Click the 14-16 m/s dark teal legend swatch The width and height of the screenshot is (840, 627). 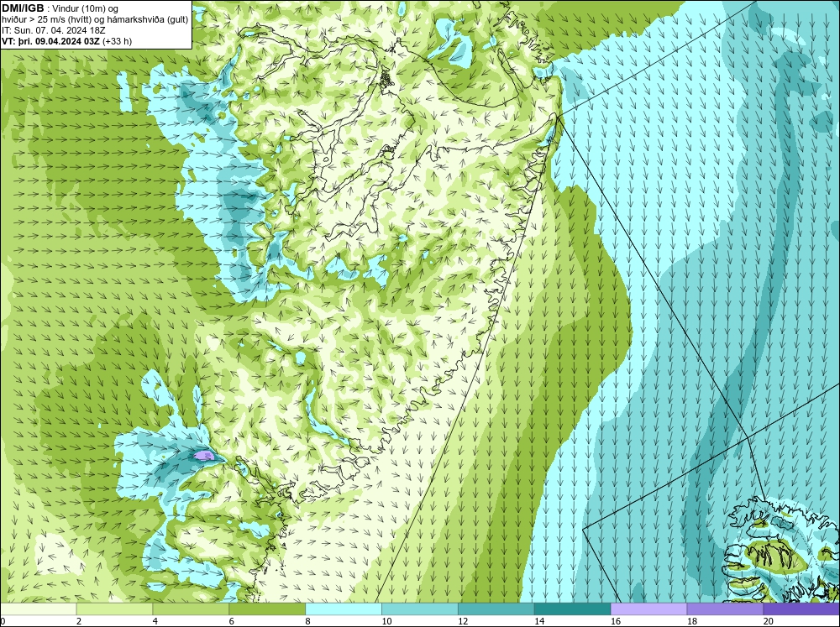tap(573, 609)
